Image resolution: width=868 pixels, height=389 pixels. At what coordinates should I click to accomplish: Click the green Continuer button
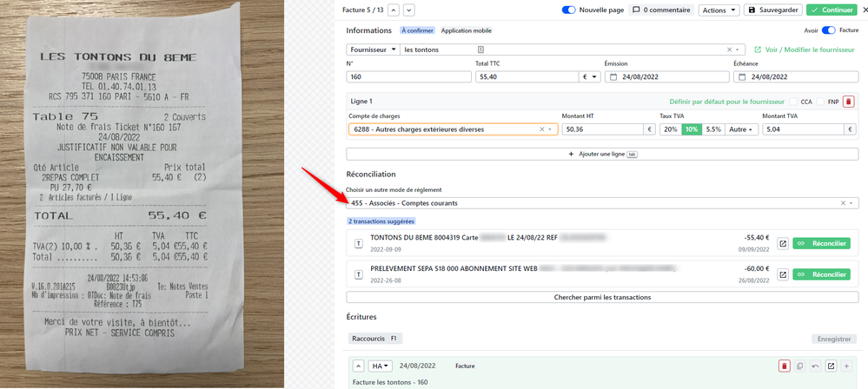point(831,10)
